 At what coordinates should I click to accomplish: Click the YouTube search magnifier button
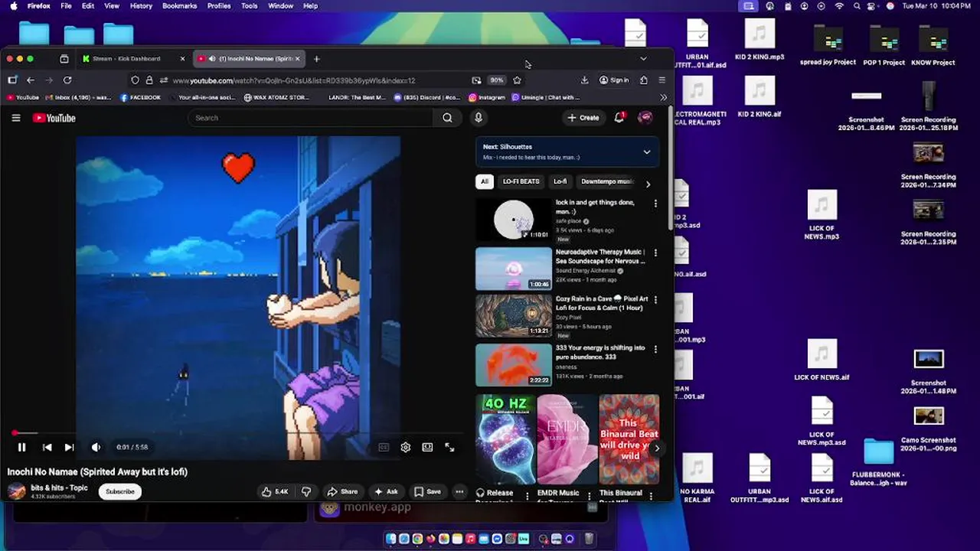447,118
